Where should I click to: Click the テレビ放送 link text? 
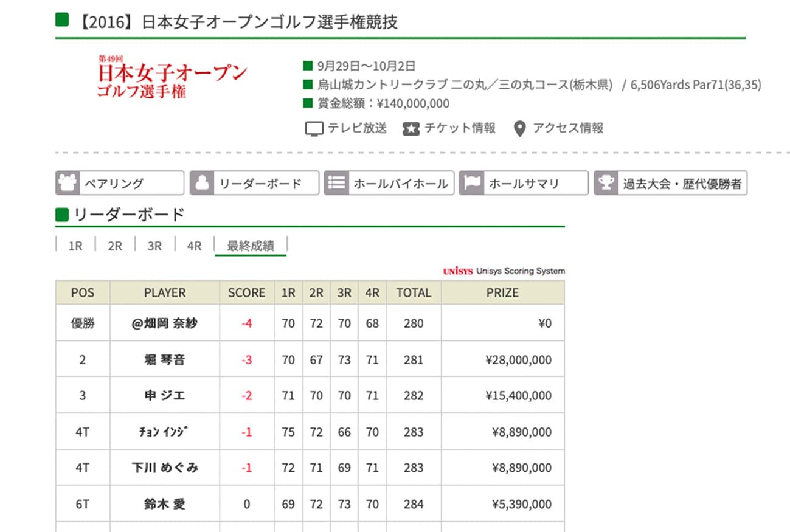tap(357, 128)
